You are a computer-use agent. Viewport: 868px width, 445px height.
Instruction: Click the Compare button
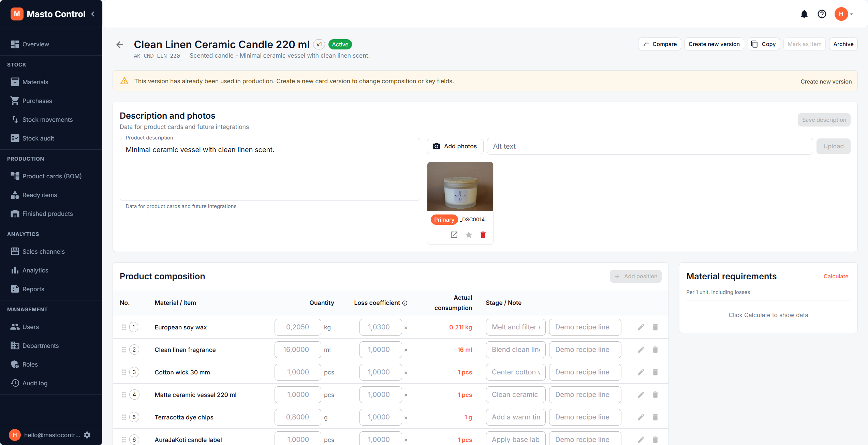659,44
